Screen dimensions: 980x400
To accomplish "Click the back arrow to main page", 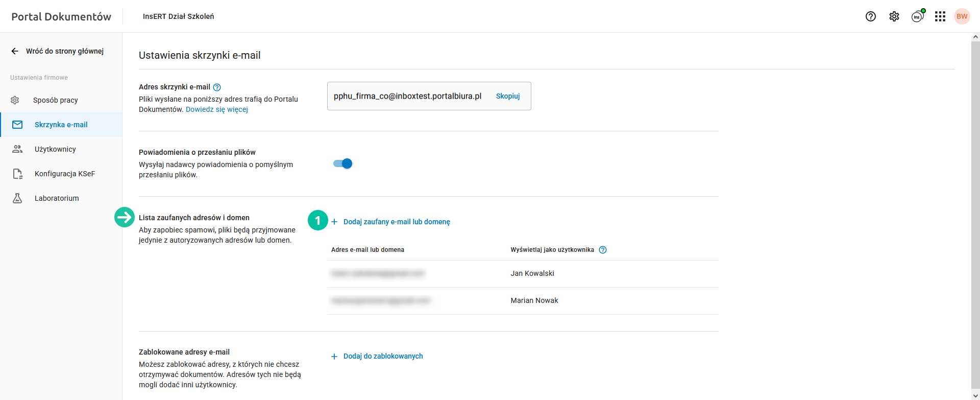I will 15,51.
